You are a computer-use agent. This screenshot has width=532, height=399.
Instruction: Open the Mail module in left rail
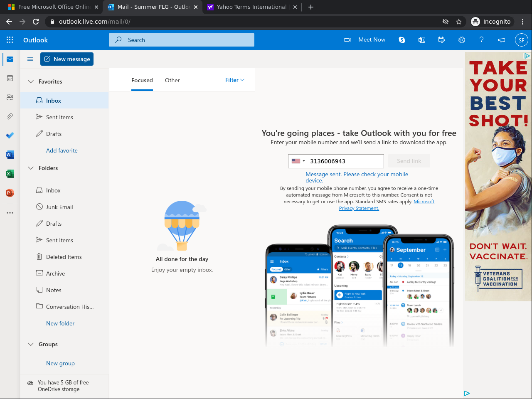click(10, 59)
